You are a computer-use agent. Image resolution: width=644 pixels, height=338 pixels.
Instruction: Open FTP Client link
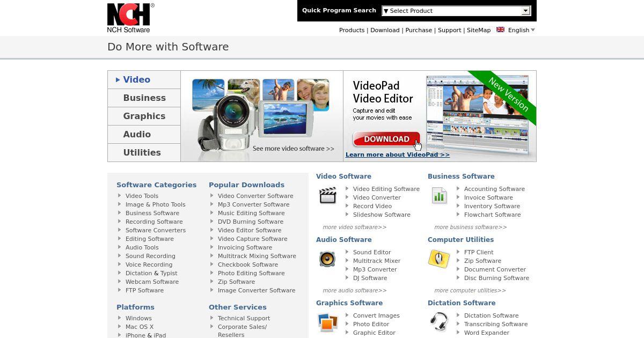pos(479,252)
